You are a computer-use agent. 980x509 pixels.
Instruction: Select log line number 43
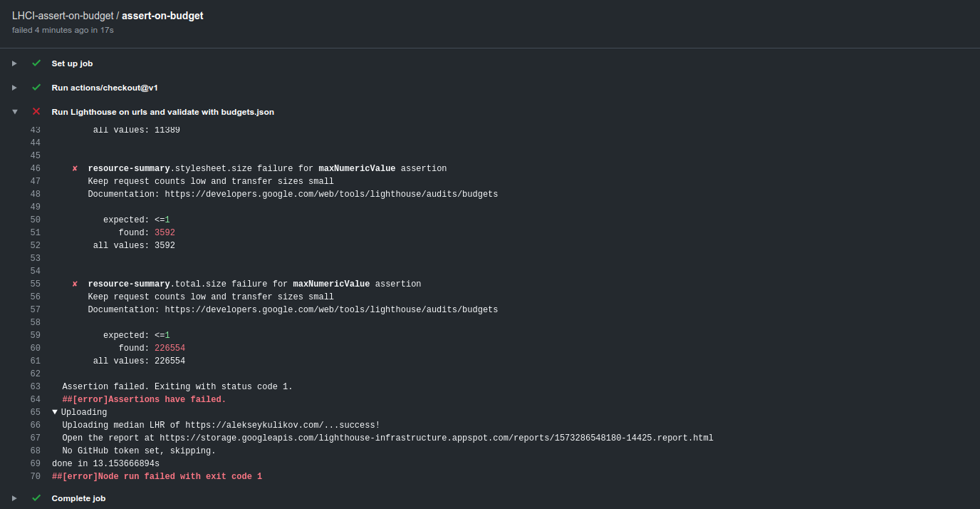[x=36, y=130]
